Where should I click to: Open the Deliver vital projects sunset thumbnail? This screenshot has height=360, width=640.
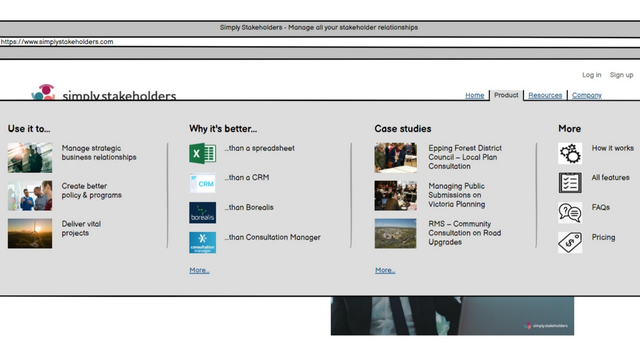(30, 233)
